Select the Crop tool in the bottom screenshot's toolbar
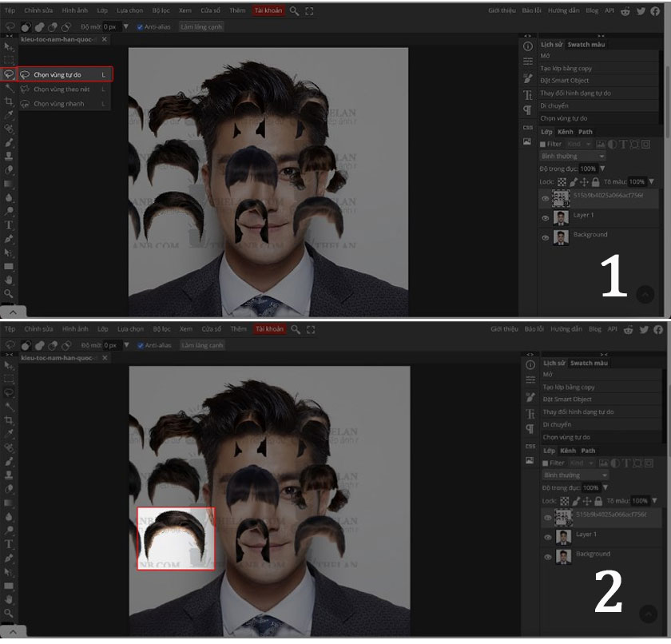Screen dimensions: 671x644 point(9,419)
